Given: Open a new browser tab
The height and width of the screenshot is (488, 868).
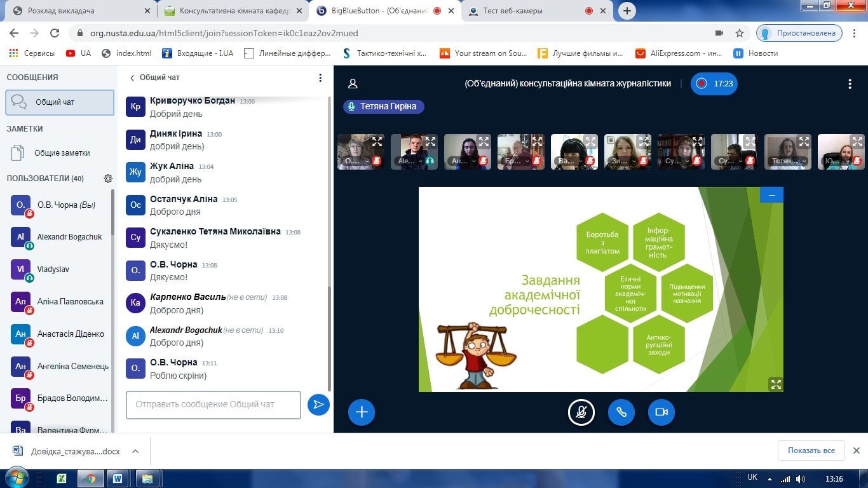Looking at the screenshot, I should (x=627, y=11).
